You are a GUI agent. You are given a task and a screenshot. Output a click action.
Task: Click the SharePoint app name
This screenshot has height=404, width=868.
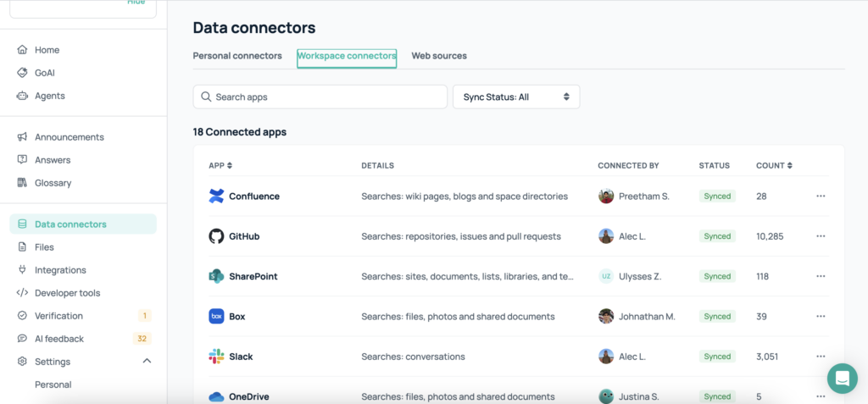(253, 276)
